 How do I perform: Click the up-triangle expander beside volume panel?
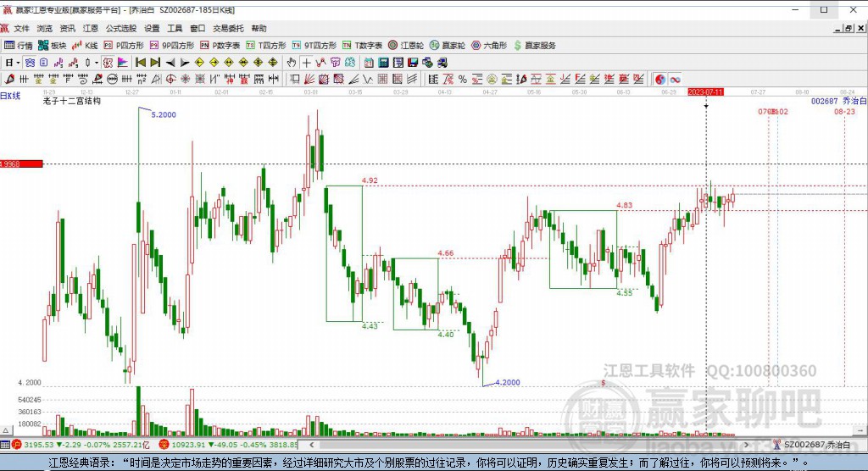click(x=6, y=430)
